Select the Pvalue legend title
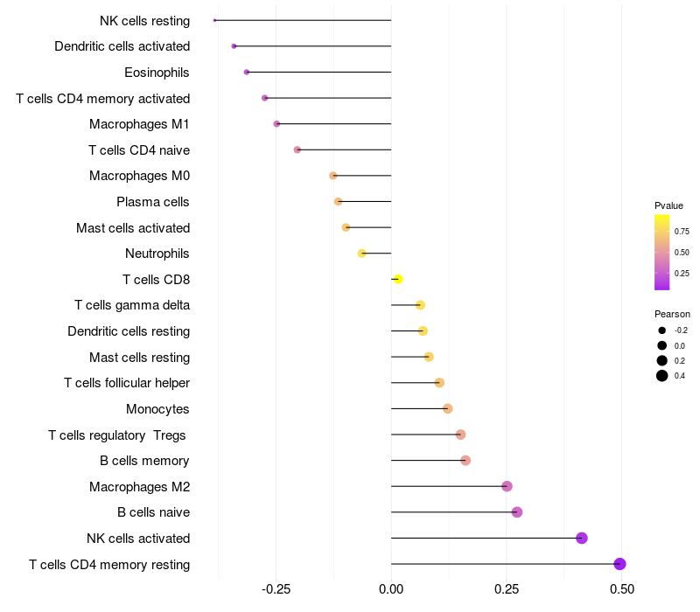The image size is (700, 612). pyautogui.click(x=668, y=205)
